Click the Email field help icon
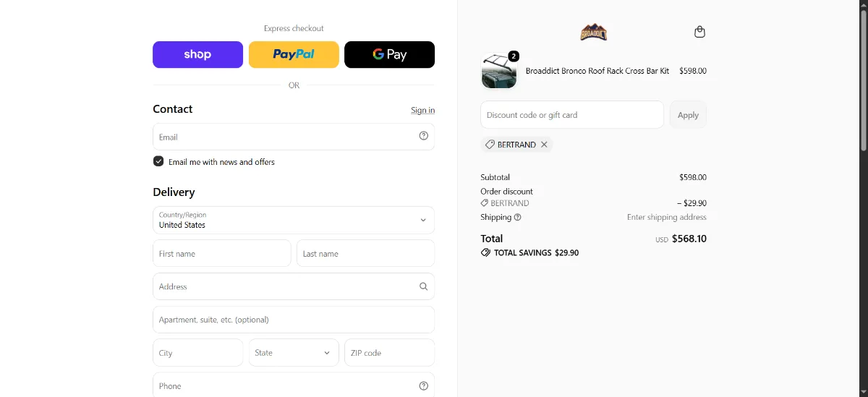The height and width of the screenshot is (397, 868). click(x=424, y=136)
